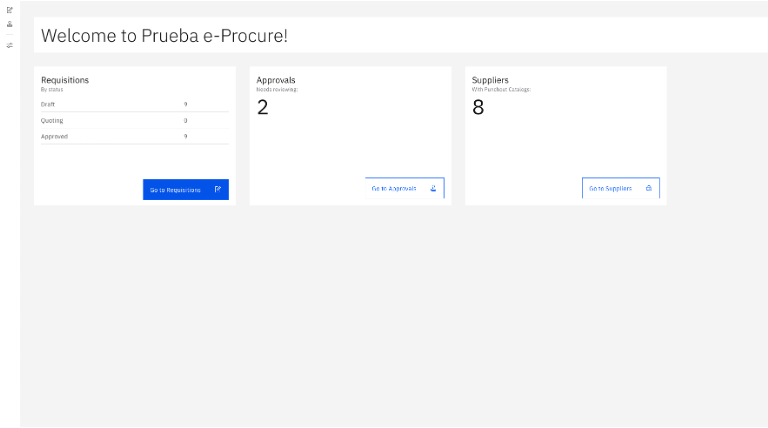Click the Welcome to Prueba e-Procure heading
This screenshot has height=428, width=768.
(164, 36)
